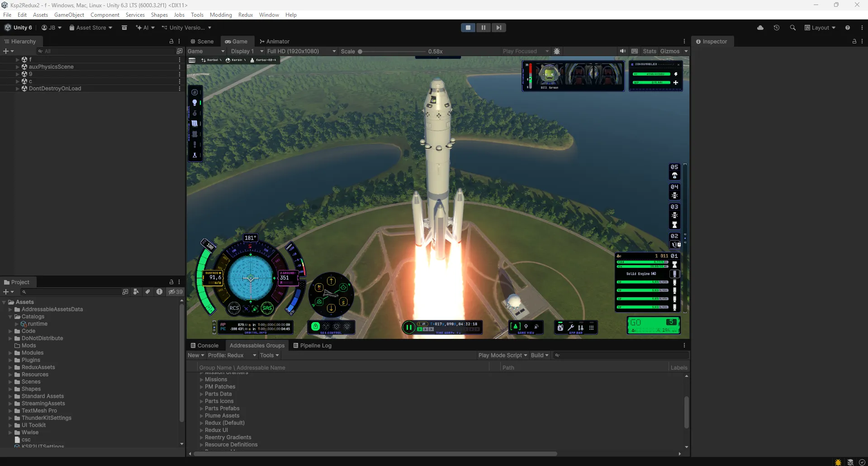Toggle the in-game RCS button
Screen dimensions: 868x466
coord(234,308)
